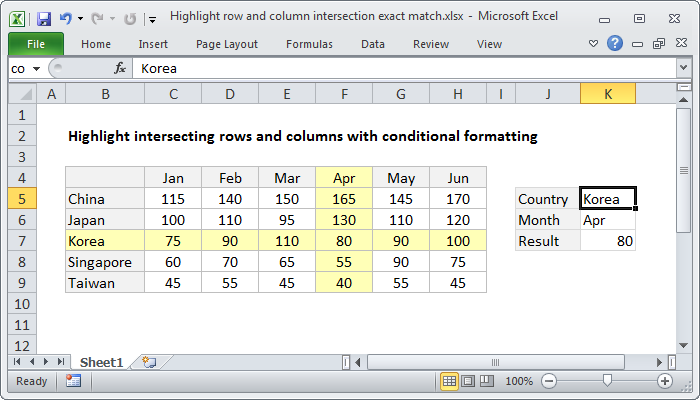Switch to the Home ribbon tab
The image size is (700, 400).
coord(96,44)
